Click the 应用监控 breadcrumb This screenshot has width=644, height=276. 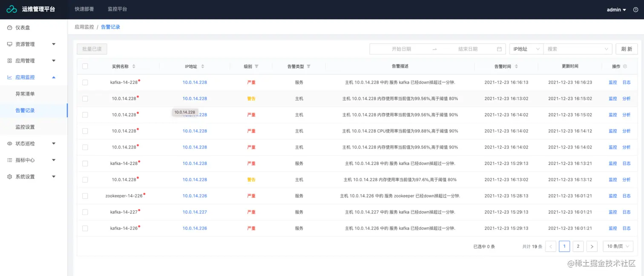click(84, 27)
